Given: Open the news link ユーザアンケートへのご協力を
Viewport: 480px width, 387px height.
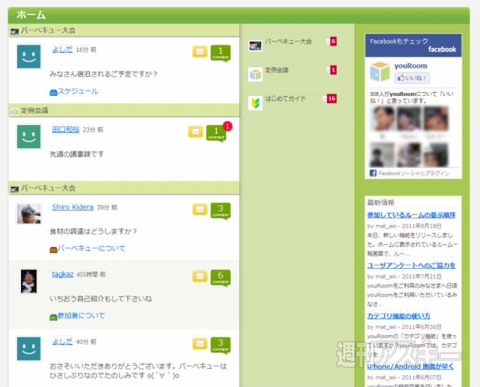Looking at the screenshot, I should (411, 265).
